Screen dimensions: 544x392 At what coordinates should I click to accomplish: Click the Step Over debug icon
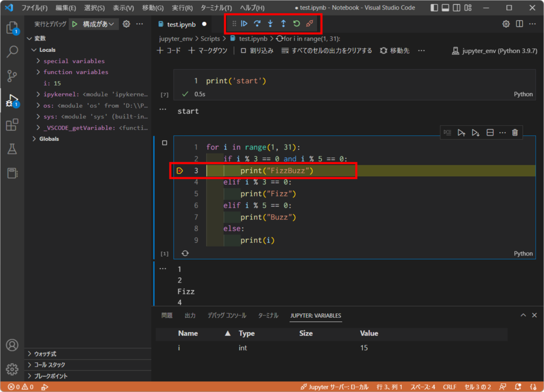[x=257, y=23]
